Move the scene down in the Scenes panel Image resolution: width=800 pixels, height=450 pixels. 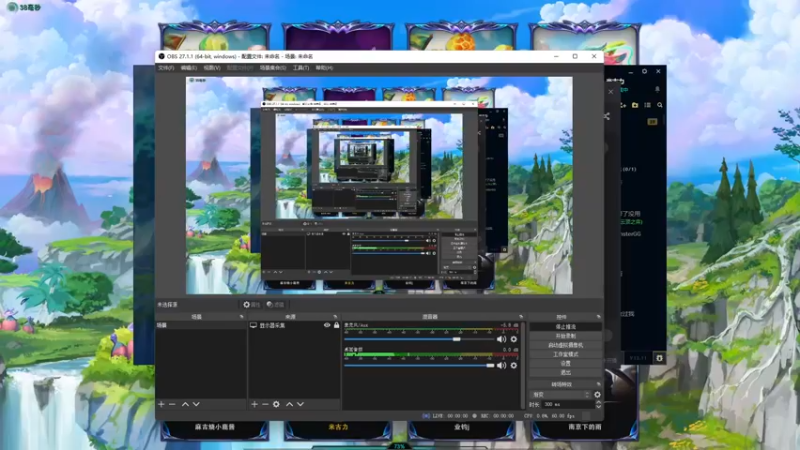(196, 404)
